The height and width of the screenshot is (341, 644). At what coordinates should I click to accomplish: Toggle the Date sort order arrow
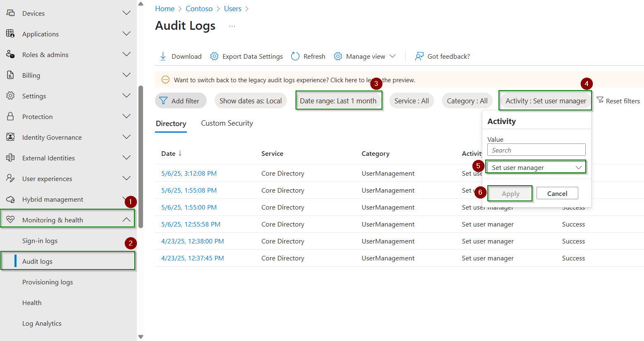[180, 153]
